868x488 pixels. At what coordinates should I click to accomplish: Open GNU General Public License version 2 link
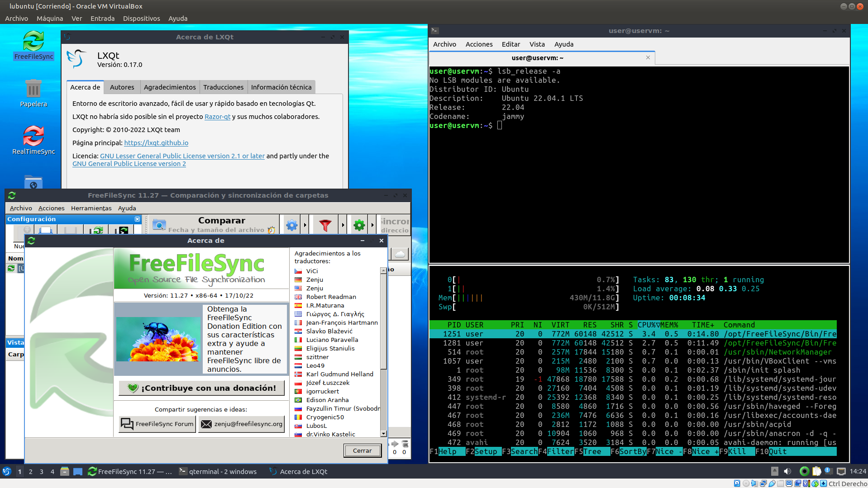point(129,164)
